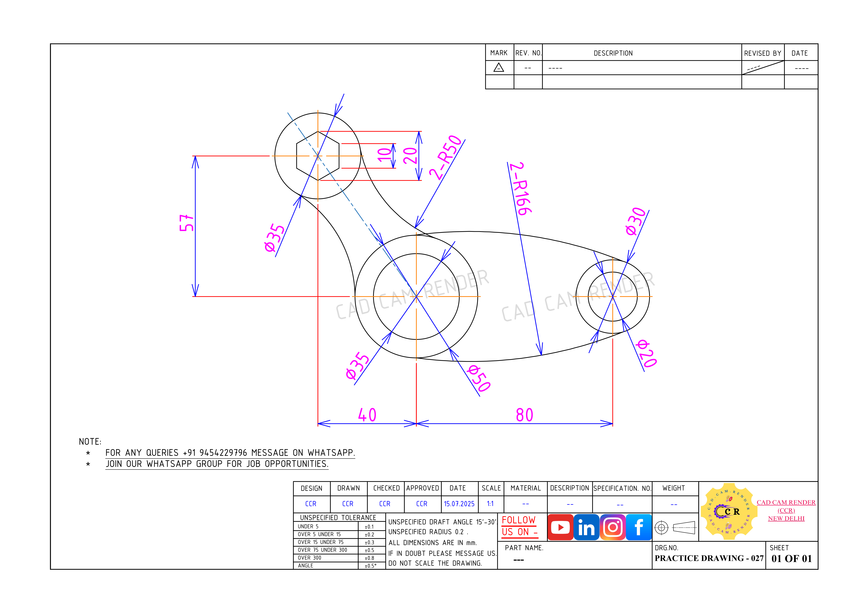
Task: Select the PART NAME. label
Action: (x=524, y=548)
